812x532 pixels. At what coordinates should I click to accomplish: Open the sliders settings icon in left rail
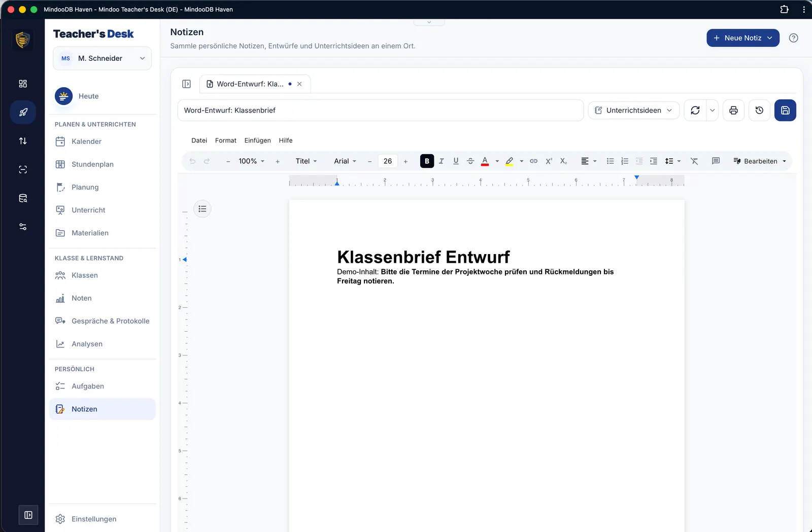tap(23, 227)
